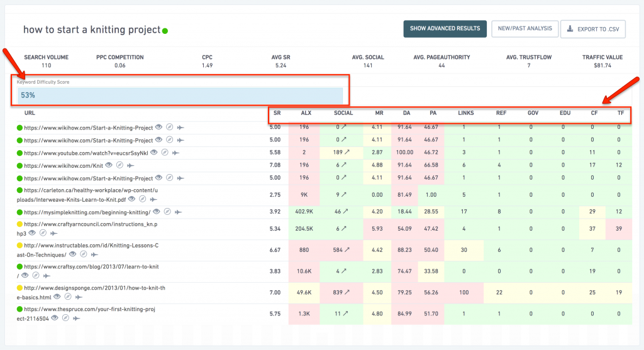Click the compass icon for the youtube.com row
The height and width of the screenshot is (350, 644).
point(165,153)
